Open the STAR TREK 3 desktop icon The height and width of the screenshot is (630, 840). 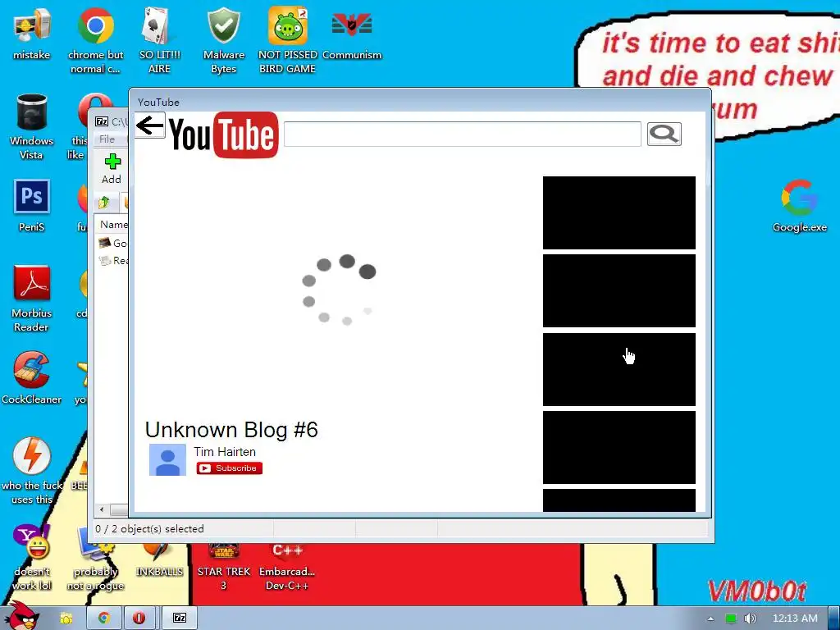coord(223,565)
